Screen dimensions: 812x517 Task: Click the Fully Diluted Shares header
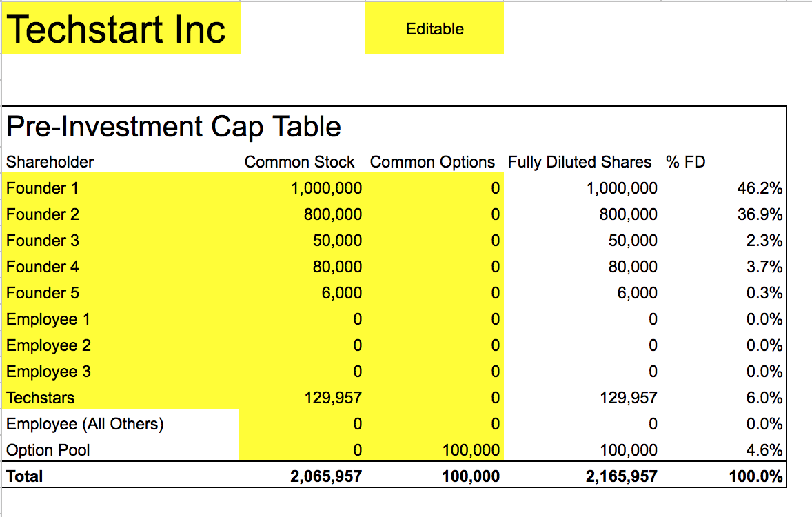(x=580, y=162)
